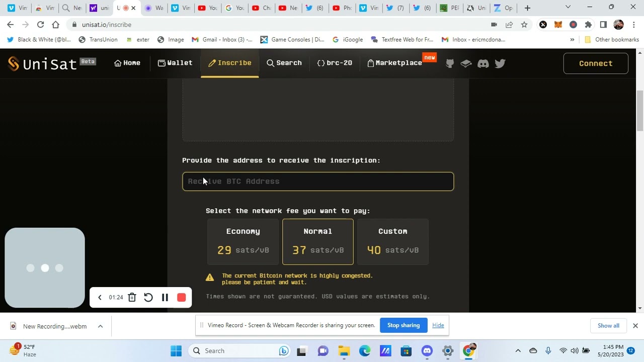Open the Extensions puzzle icon

pos(588,25)
